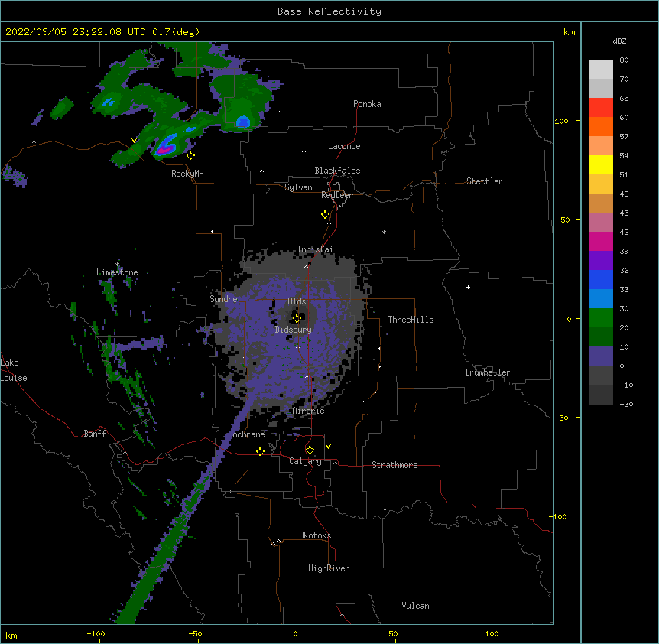The image size is (659, 644).
Task: Click the Innisfail city label
Action: (317, 249)
